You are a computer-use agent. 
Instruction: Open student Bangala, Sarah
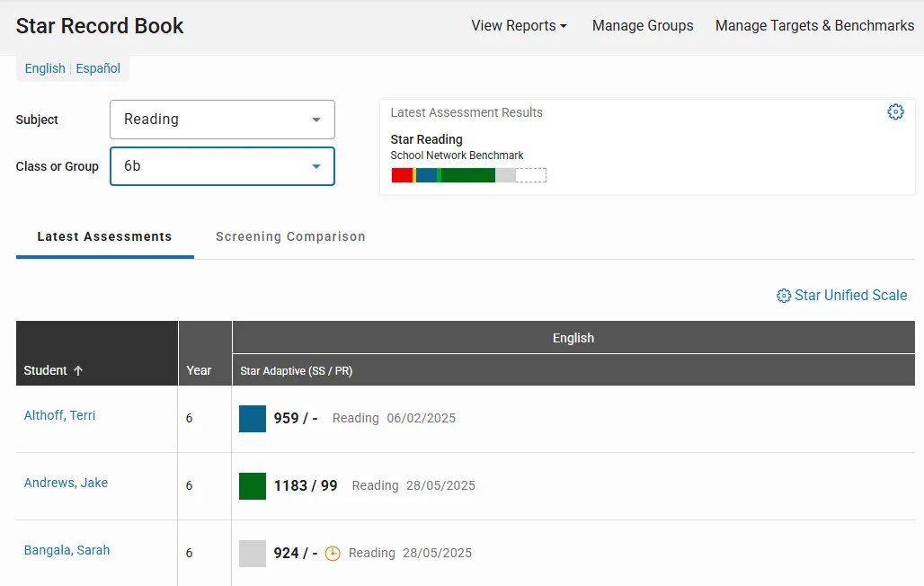click(67, 550)
